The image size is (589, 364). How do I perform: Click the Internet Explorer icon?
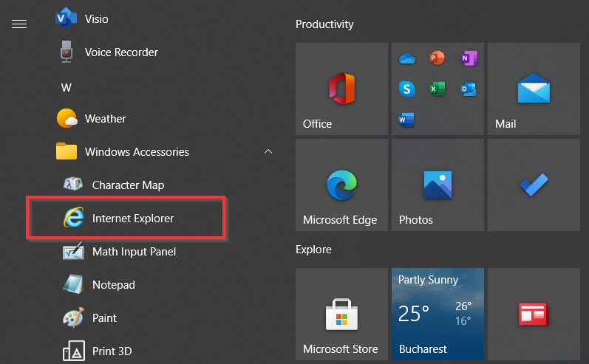(x=73, y=218)
